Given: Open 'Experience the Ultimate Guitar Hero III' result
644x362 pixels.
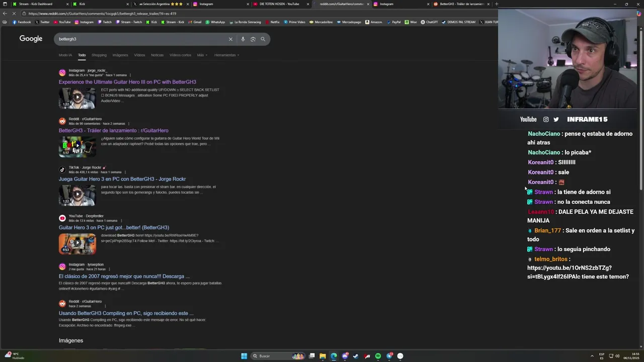Looking at the screenshot, I should pyautogui.click(x=127, y=82).
